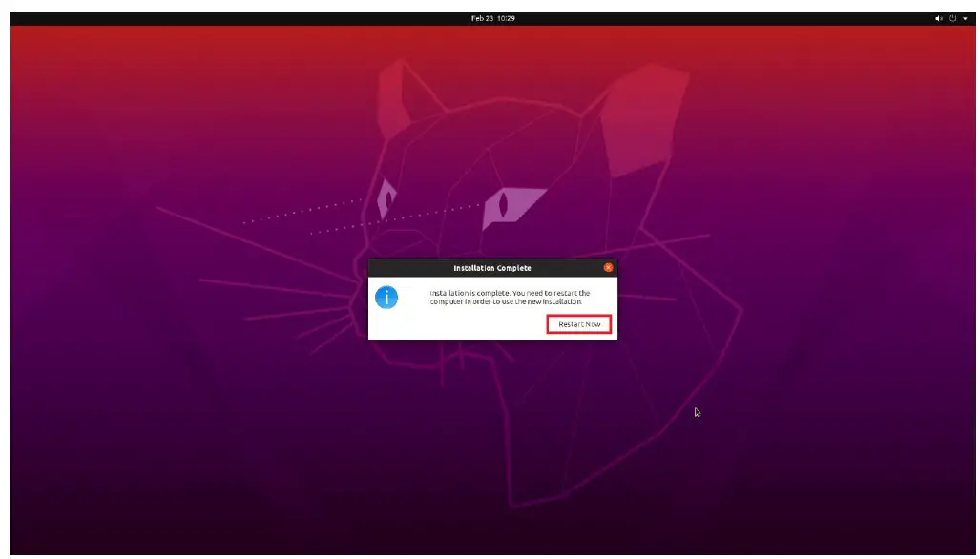The height and width of the screenshot is (559, 980).
Task: Click the power icon in top bar
Action: pyautogui.click(x=952, y=19)
